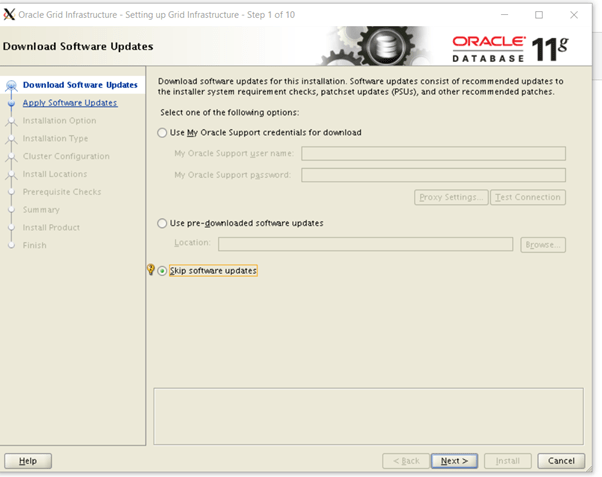Click the Cancel button
This screenshot has height=477, width=602.
pos(561,461)
